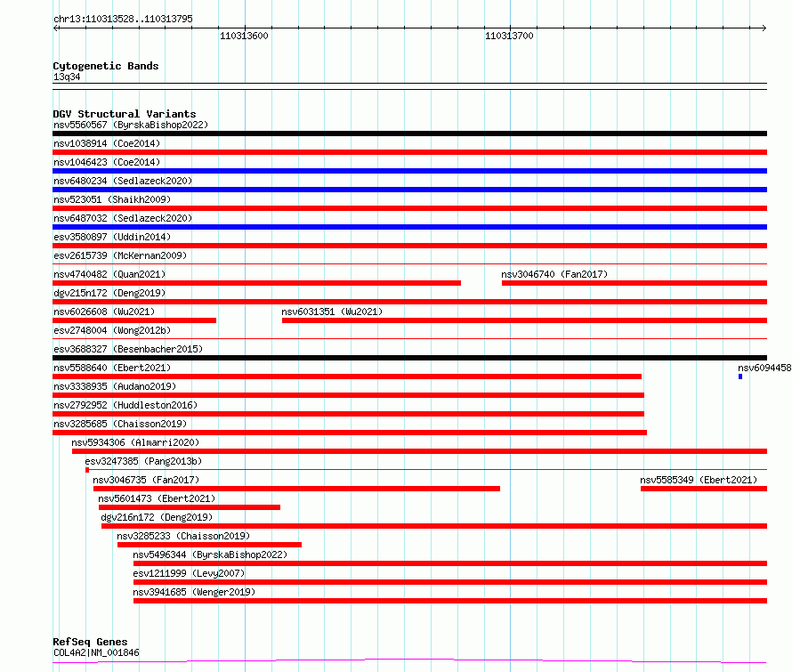This screenshot has width=792, height=672.
Task: Click the small blue nsv6094458 marker
Action: pos(740,376)
